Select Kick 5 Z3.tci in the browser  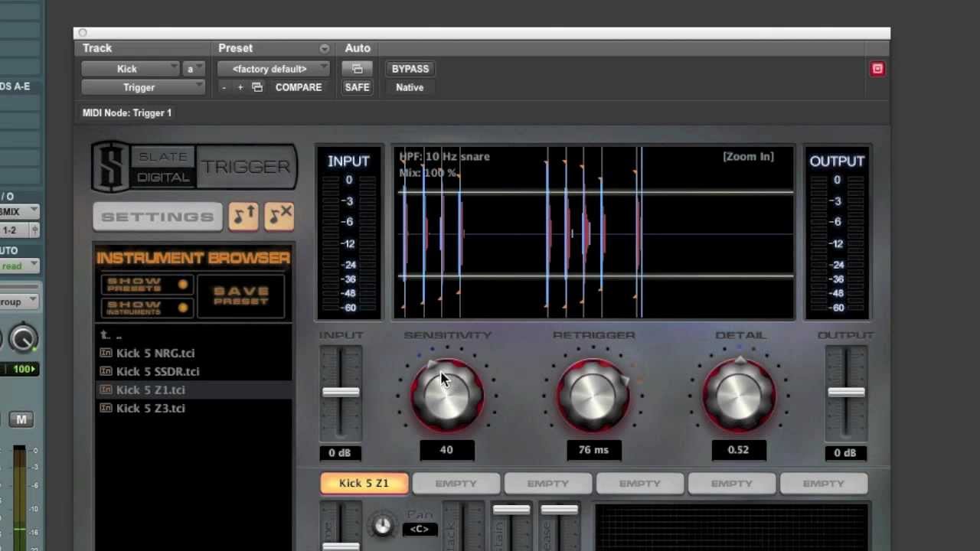pos(194,408)
